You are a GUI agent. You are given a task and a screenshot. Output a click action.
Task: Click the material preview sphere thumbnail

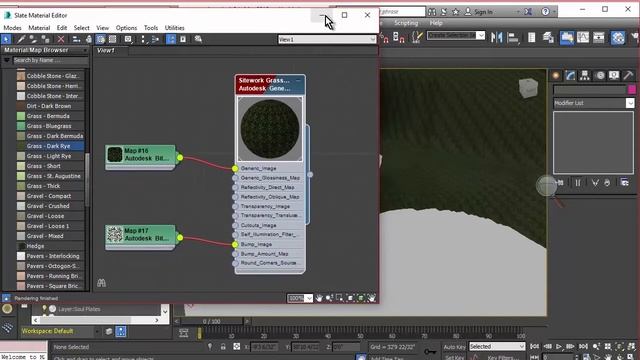(270, 129)
